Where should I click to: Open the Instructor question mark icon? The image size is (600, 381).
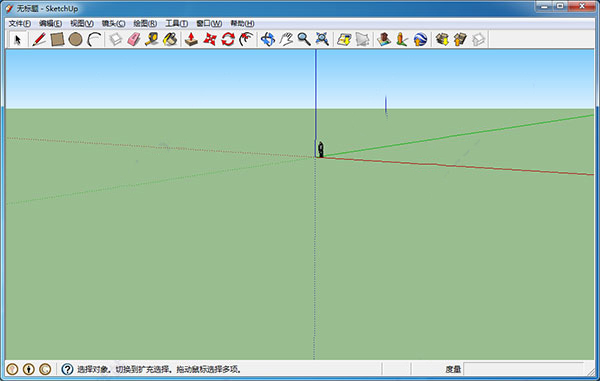(x=67, y=369)
